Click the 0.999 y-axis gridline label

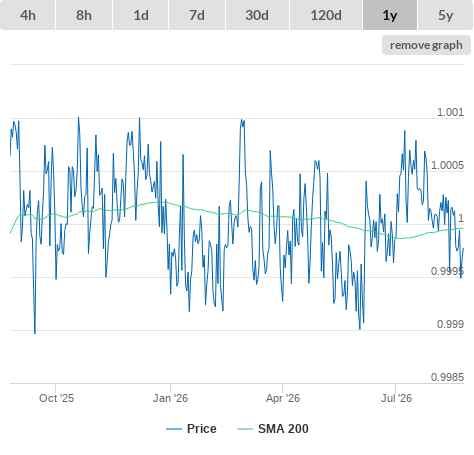tap(450, 324)
